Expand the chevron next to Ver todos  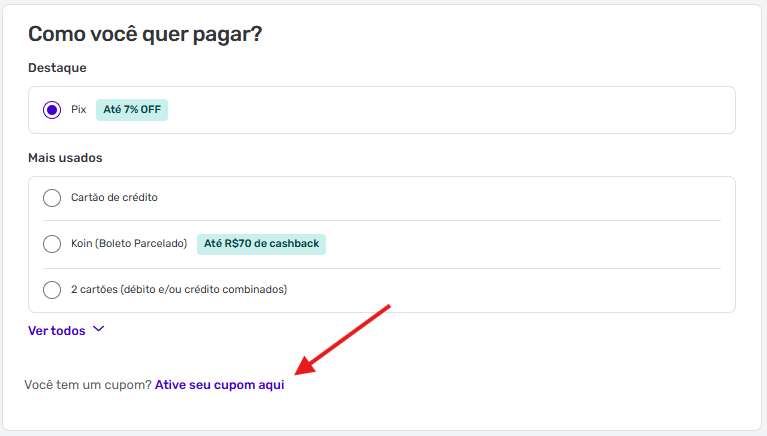pyautogui.click(x=98, y=329)
